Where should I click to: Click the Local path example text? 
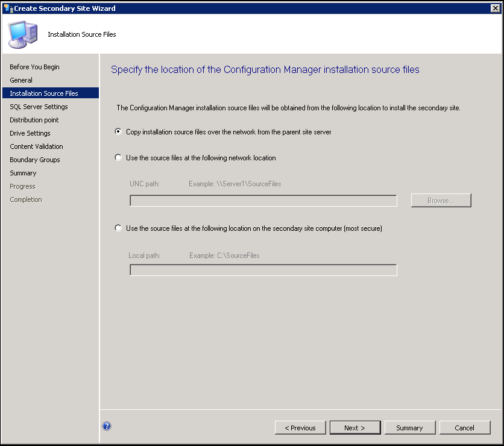coord(224,256)
